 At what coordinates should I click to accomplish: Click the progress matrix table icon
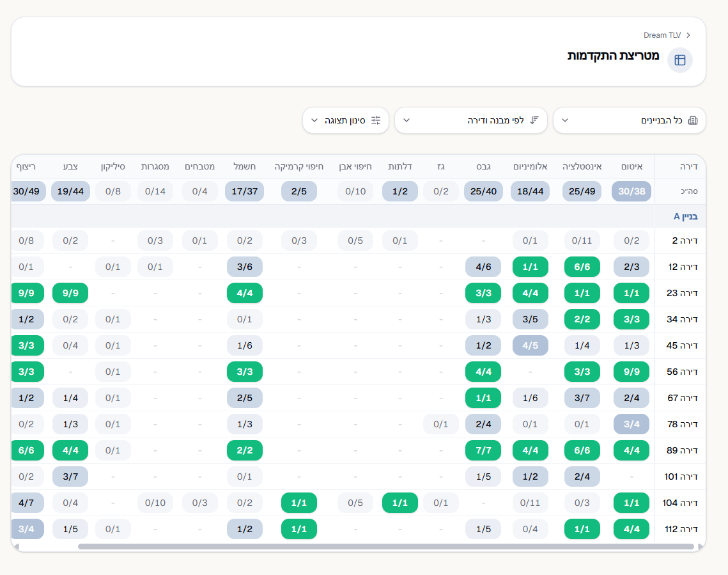(x=679, y=60)
